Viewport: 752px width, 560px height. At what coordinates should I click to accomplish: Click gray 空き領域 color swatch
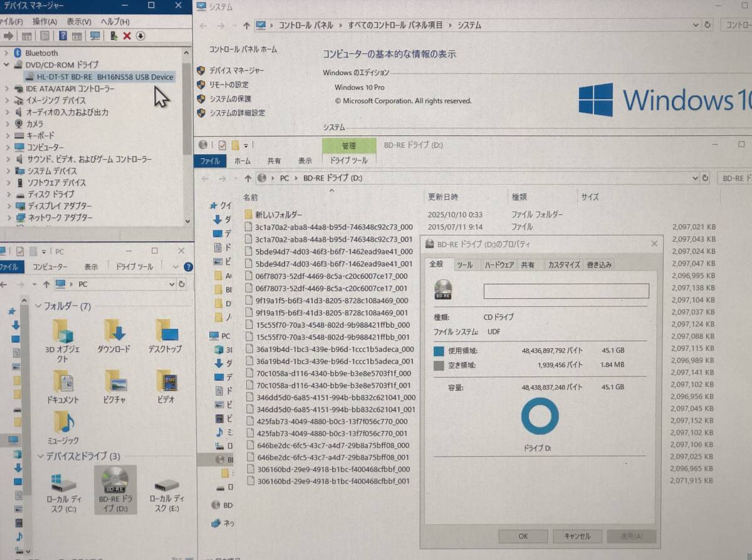click(x=439, y=365)
